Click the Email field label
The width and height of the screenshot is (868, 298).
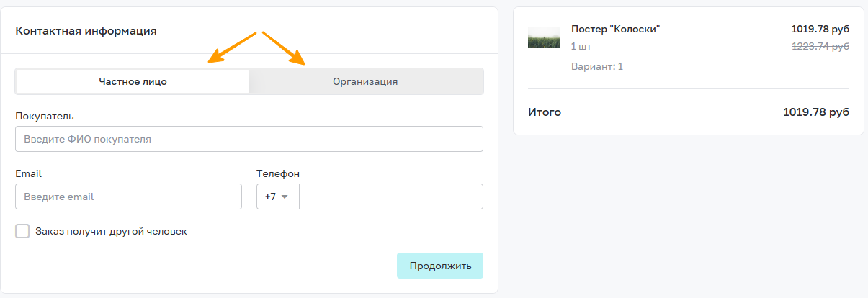click(28, 173)
